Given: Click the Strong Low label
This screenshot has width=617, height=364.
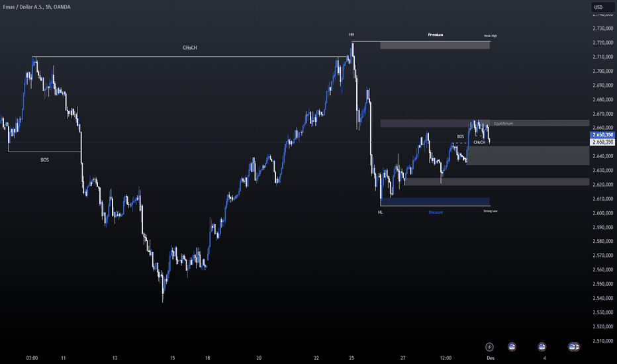Looking at the screenshot, I should coord(491,211).
